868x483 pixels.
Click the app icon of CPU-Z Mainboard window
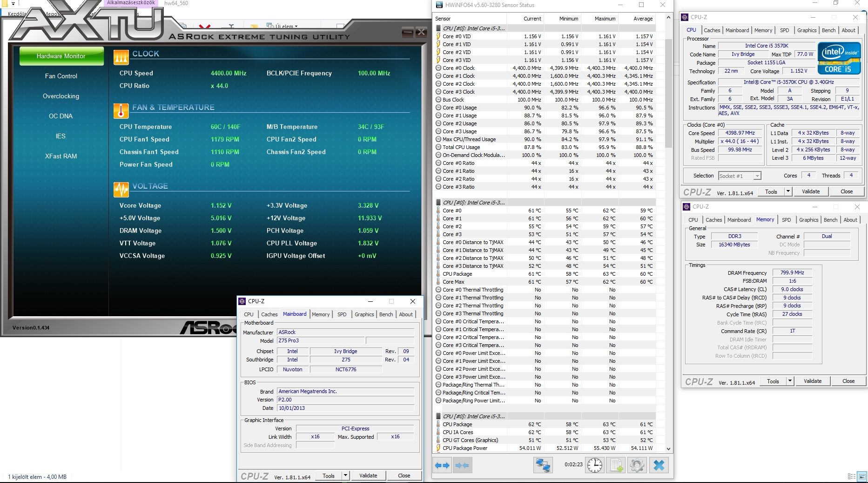point(242,301)
